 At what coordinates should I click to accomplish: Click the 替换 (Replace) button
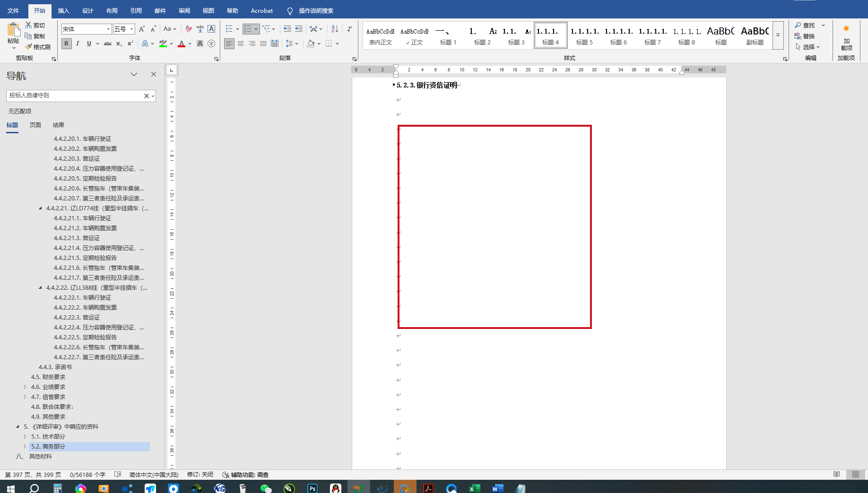[805, 36]
